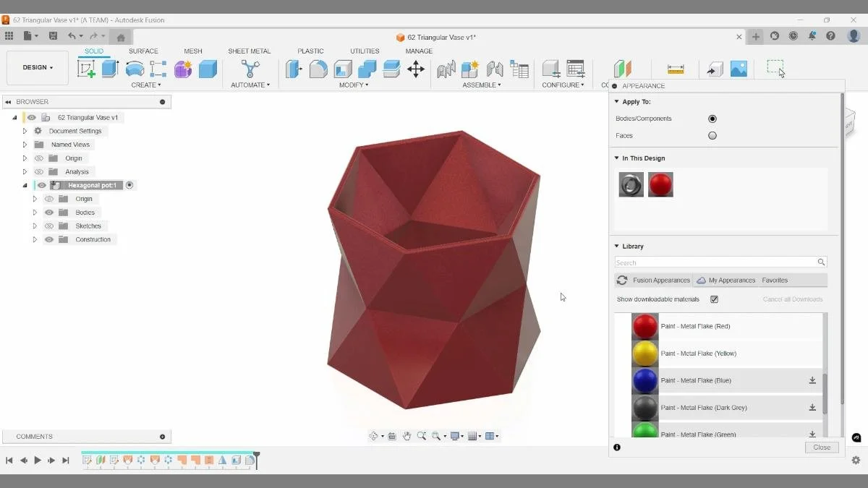This screenshot has height=488, width=868.
Task: Select the Move/Copy tool
Action: [416, 69]
